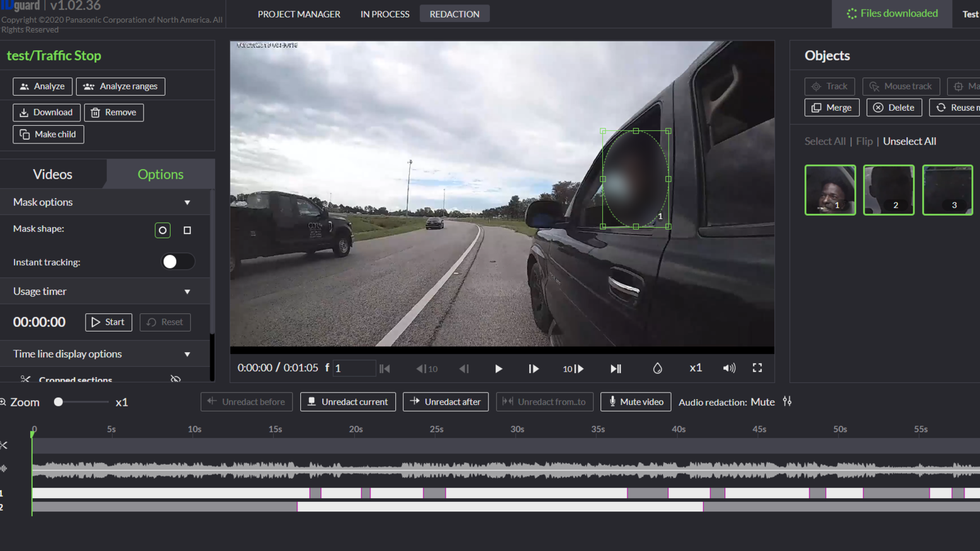The image size is (980, 551).
Task: Open the blur intensity droplet control
Action: 657,369
